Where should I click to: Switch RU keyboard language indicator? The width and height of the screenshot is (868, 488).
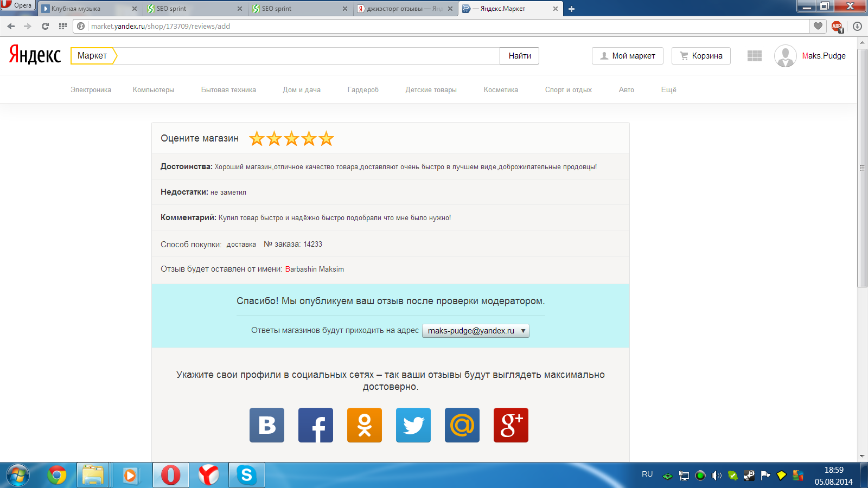pyautogui.click(x=647, y=474)
